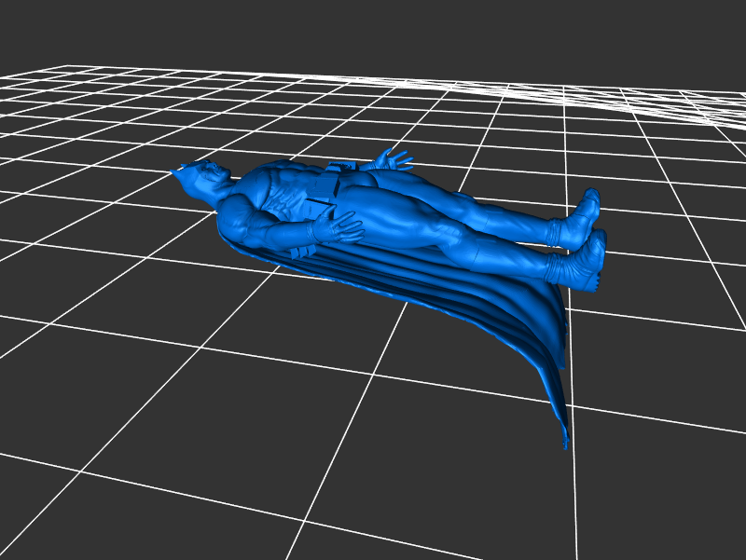Click the pointed ear on the cowl
746x560 pixels.
(x=178, y=171)
